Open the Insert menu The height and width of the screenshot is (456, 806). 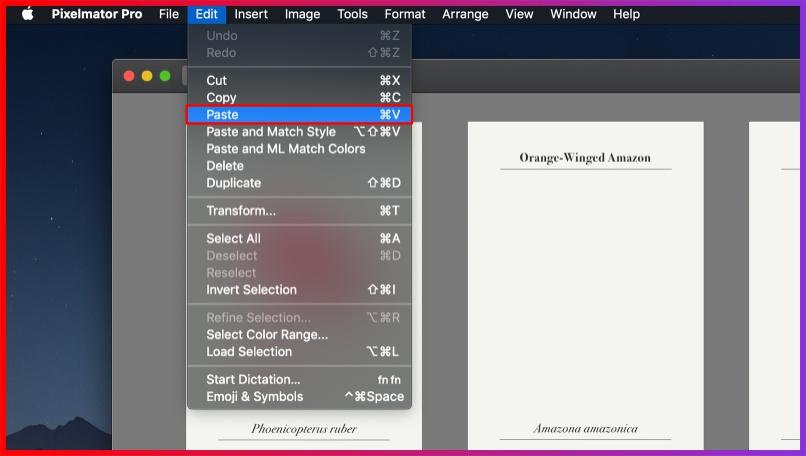(251, 14)
